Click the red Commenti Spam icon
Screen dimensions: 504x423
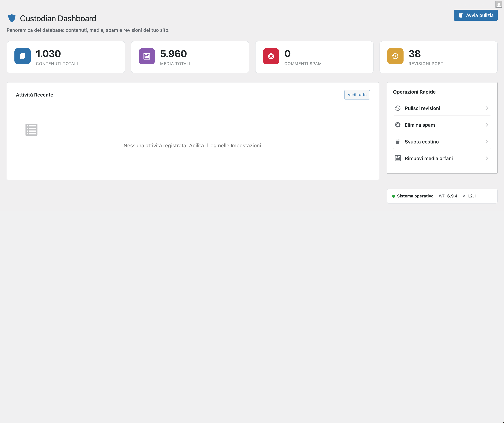271,56
